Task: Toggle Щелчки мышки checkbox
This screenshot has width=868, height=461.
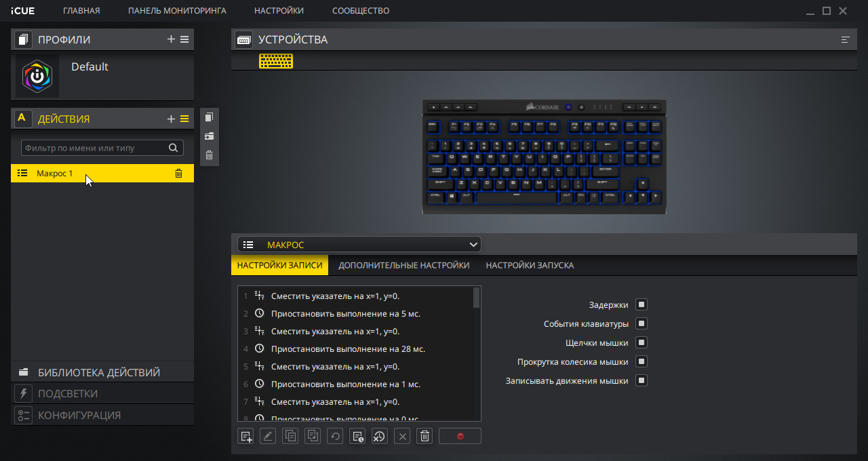Action: pos(641,343)
